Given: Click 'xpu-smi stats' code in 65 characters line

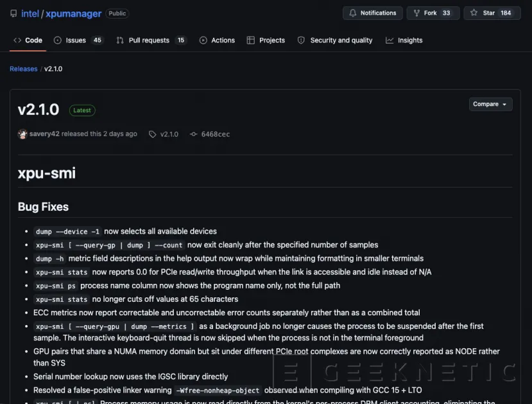Looking at the screenshot, I should 62,299.
